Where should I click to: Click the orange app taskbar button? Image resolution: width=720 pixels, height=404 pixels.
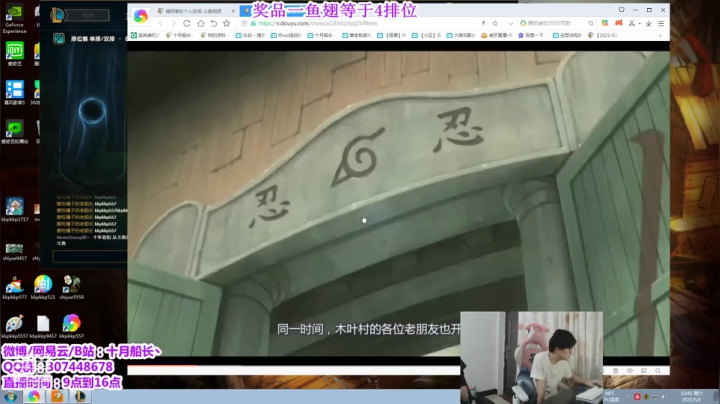pos(57,397)
